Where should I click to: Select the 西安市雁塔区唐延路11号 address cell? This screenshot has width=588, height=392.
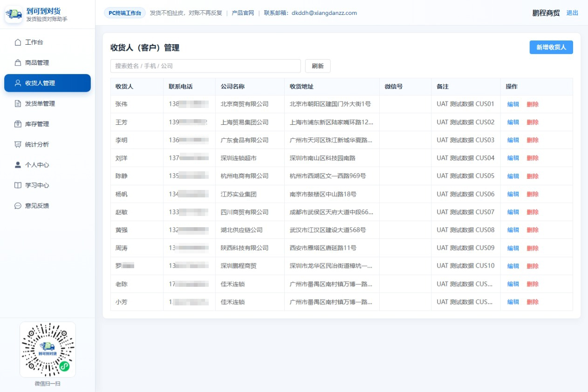(332, 248)
